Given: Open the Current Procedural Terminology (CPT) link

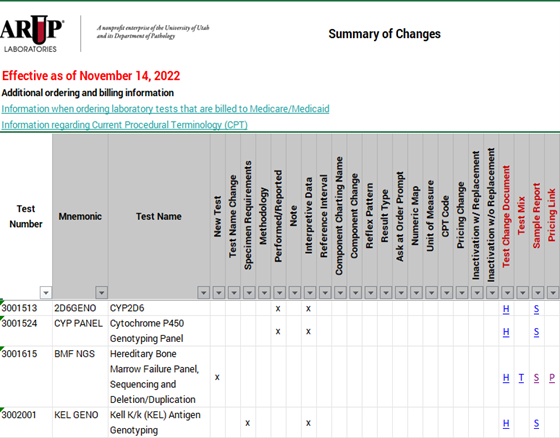Looking at the screenshot, I should pos(124,125).
